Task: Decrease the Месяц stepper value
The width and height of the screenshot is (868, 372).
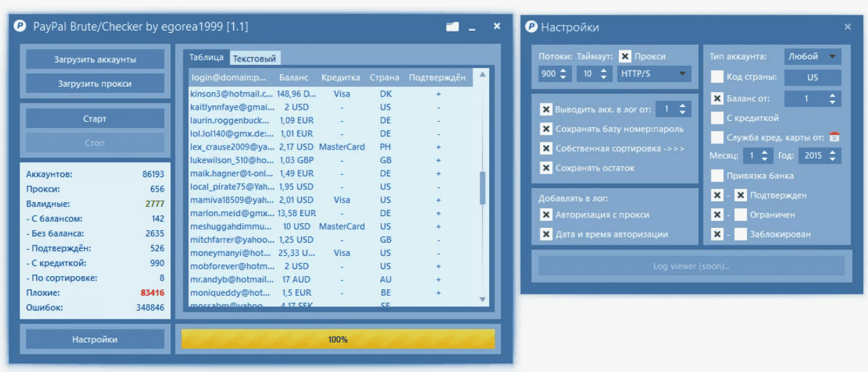Action: 765,160
